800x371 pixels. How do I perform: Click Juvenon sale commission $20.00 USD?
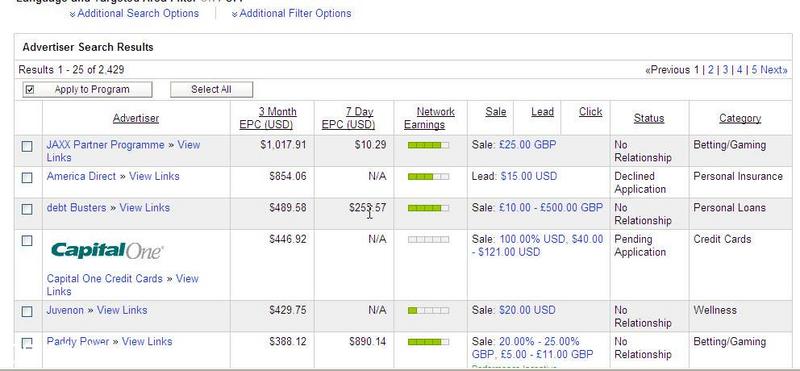click(x=527, y=310)
